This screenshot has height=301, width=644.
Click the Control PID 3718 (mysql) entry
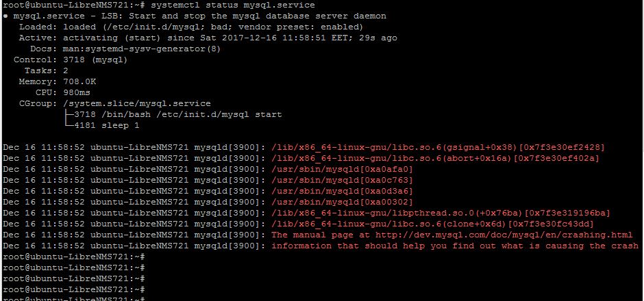[95, 60]
